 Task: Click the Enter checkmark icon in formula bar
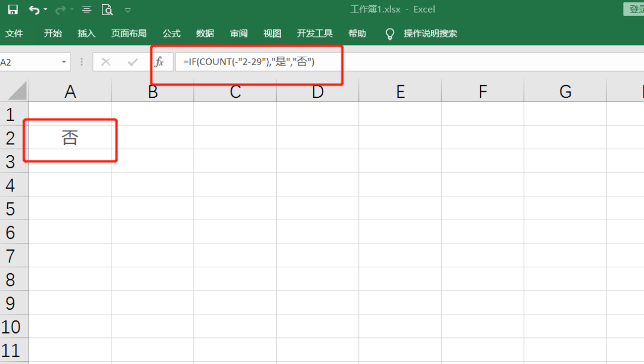pyautogui.click(x=132, y=62)
